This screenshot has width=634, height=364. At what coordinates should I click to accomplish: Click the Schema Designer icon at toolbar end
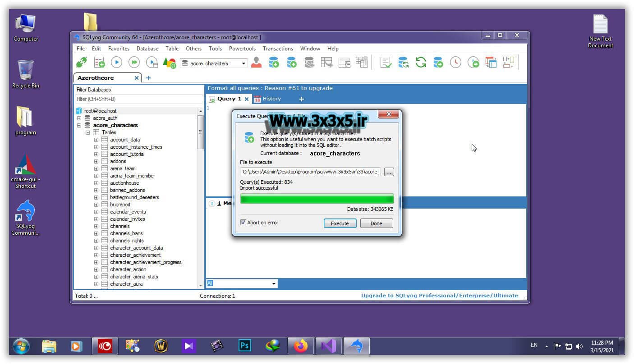(509, 63)
